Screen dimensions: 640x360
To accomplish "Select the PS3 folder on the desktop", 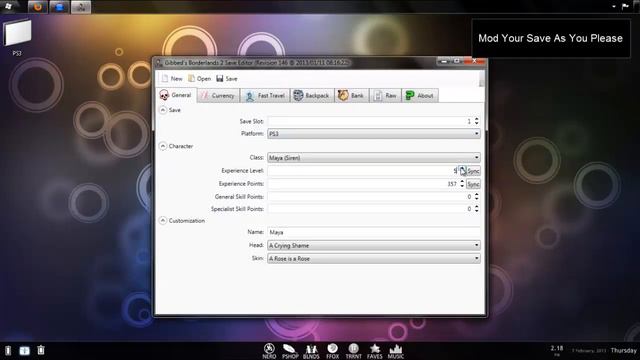I will pos(17,38).
